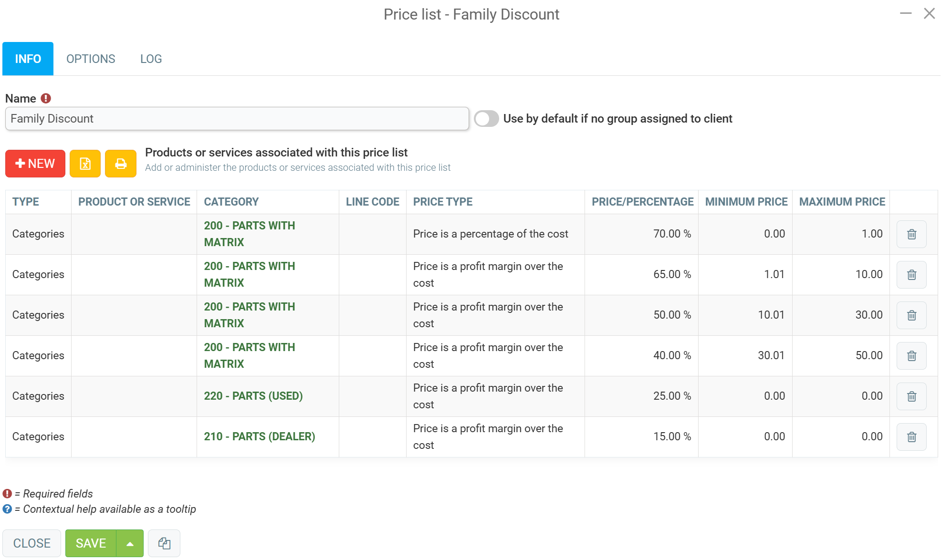Click the 10.01 minimum price cell
941x560 pixels.
point(745,315)
